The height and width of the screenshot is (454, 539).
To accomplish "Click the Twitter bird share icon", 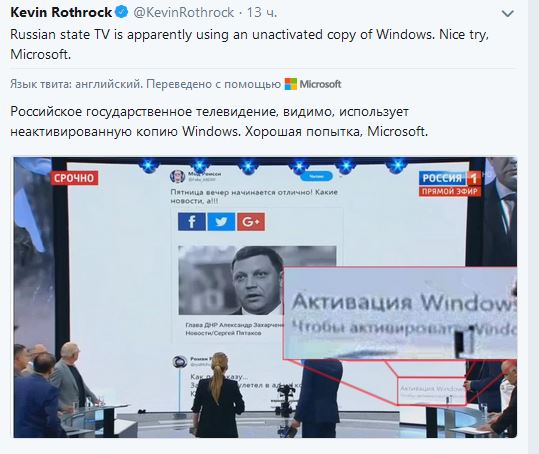I will click(221, 222).
